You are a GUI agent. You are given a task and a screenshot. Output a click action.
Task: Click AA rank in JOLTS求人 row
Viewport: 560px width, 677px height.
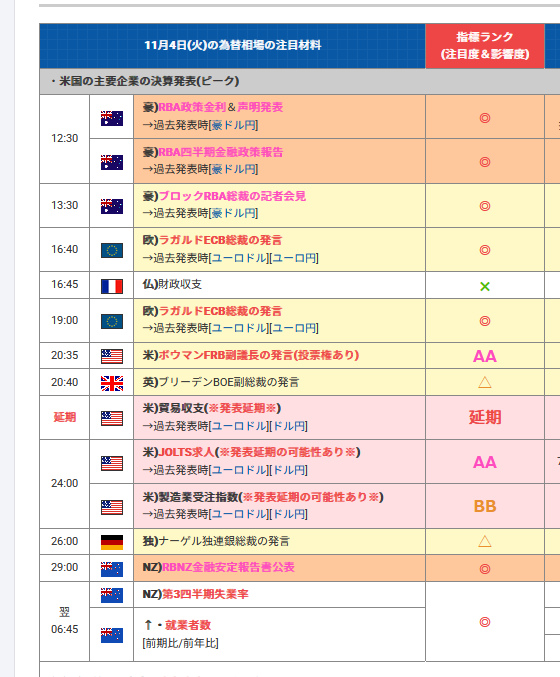tap(485, 462)
